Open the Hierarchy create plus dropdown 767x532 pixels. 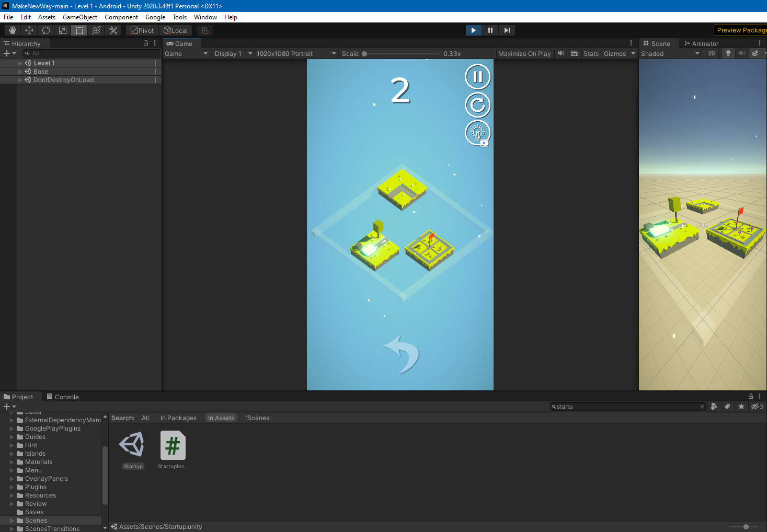pyautogui.click(x=9, y=53)
